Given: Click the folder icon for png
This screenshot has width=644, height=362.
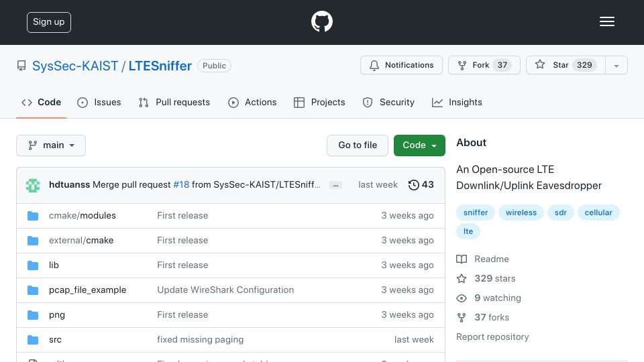Looking at the screenshot, I should coord(33,315).
